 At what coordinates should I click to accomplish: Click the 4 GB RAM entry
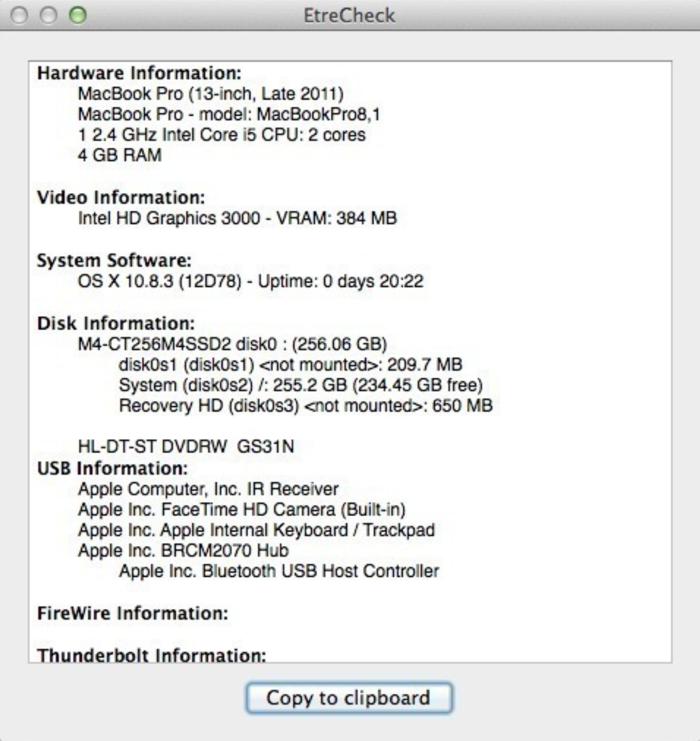click(120, 155)
